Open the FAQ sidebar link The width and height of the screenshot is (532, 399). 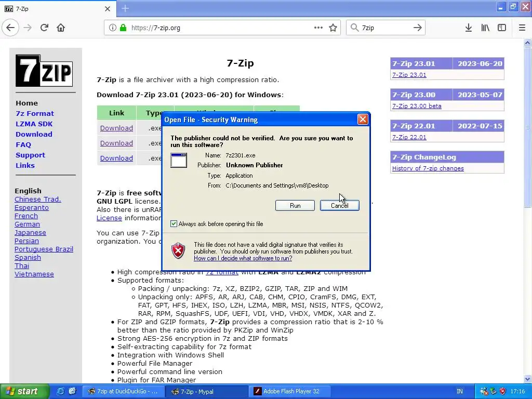coord(23,145)
